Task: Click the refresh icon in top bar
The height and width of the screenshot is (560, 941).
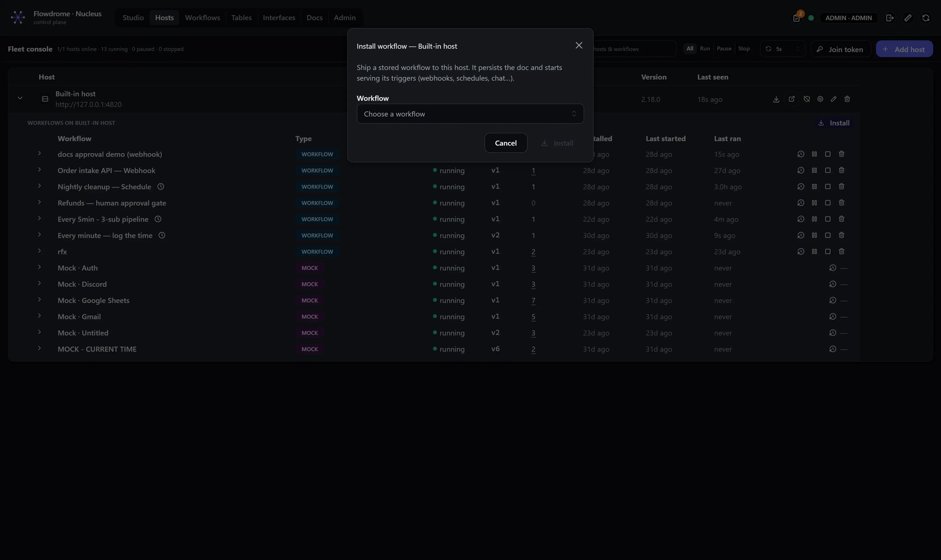Action: click(926, 18)
